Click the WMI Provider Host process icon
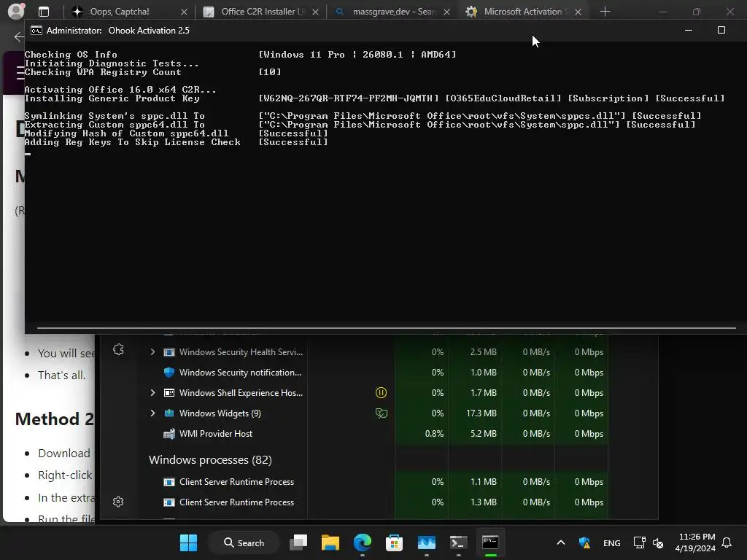The height and width of the screenshot is (560, 747). 169,433
